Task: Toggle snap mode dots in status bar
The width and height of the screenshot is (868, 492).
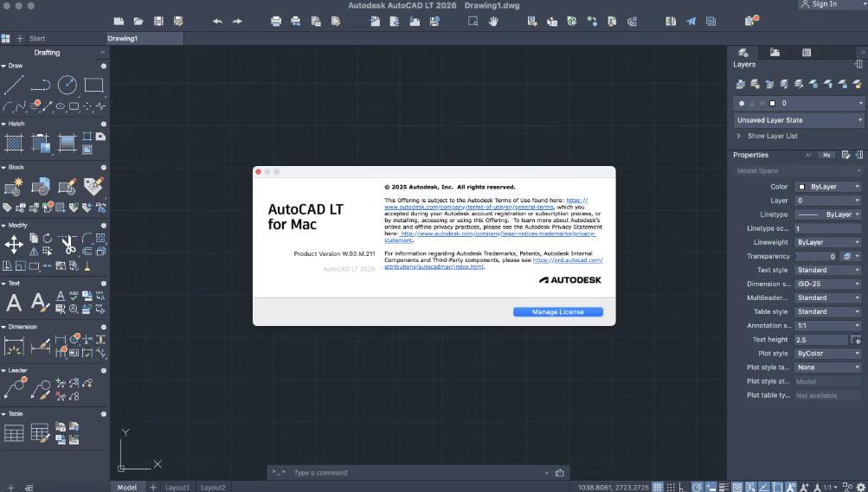Action: click(671, 487)
